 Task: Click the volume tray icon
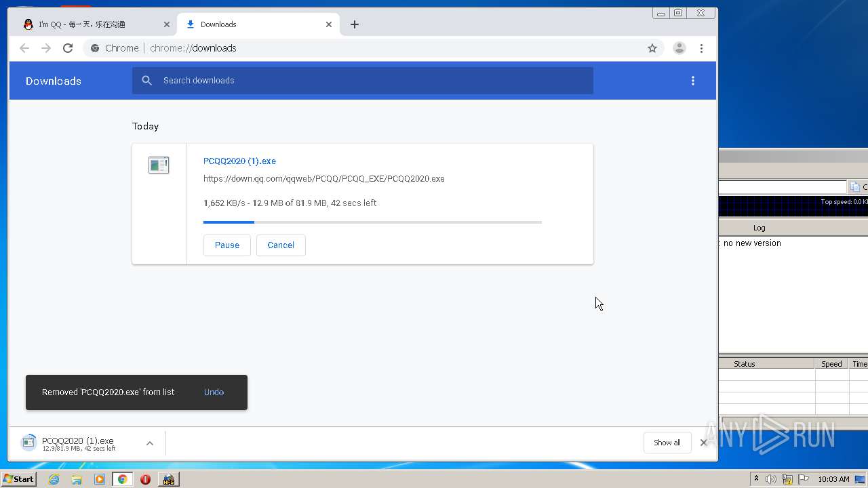[770, 479]
